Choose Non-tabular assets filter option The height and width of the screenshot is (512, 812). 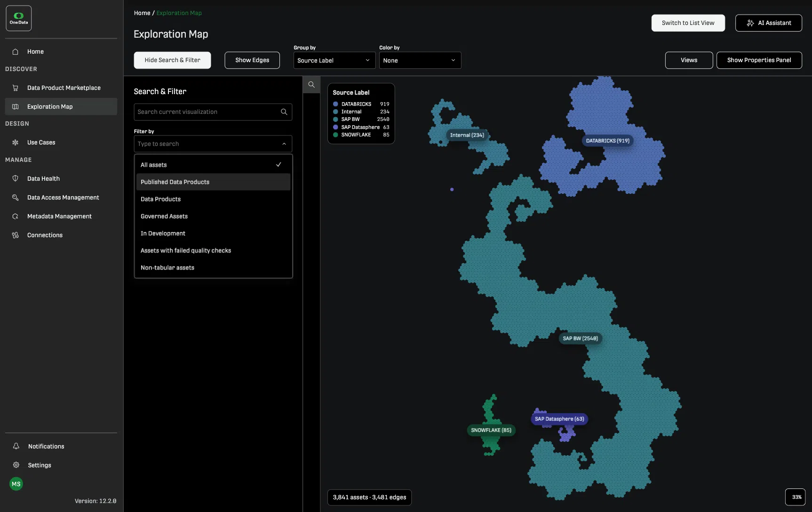(213, 268)
